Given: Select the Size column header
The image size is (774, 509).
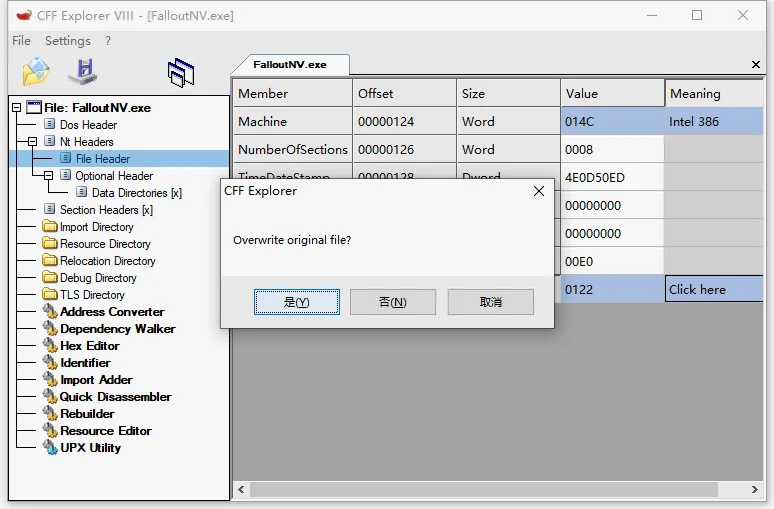Looking at the screenshot, I should click(x=508, y=93).
